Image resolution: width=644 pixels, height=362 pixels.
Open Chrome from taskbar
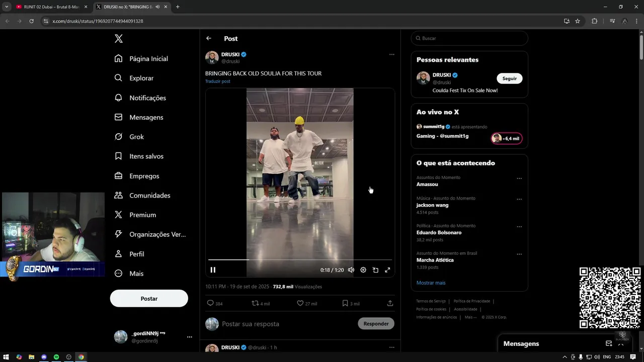coord(81,357)
